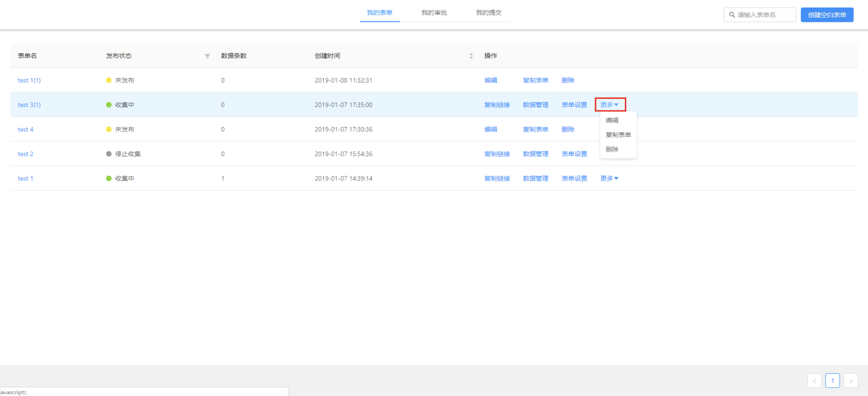Click the 表单名 column header
Image resolution: width=868 pixels, height=396 pixels.
point(27,56)
